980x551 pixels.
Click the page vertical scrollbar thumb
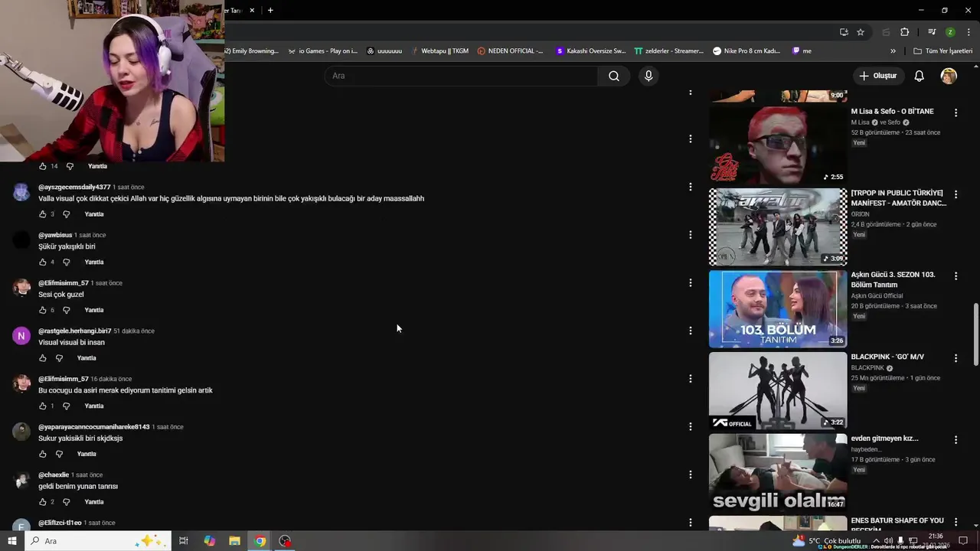coord(975,334)
